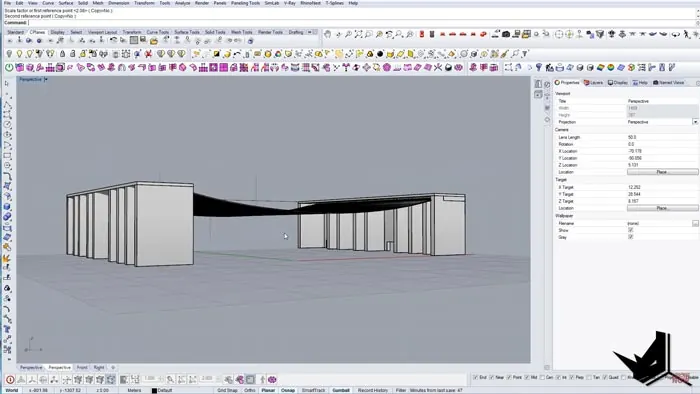
Task: Click the viewport Title value field
Action: (662, 101)
